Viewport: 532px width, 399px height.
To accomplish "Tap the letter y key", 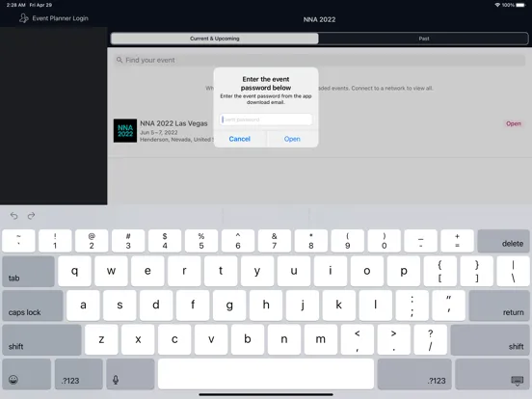I will click(x=257, y=272).
